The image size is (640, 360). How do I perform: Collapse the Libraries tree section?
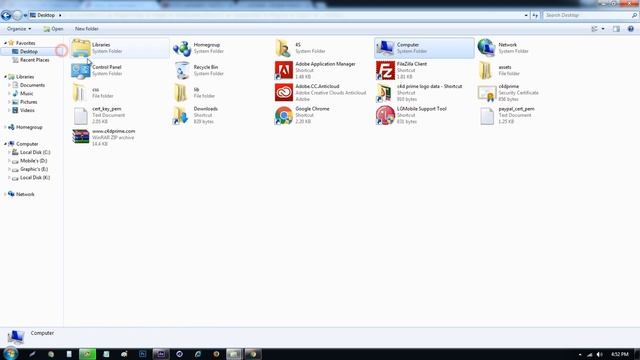point(5,77)
